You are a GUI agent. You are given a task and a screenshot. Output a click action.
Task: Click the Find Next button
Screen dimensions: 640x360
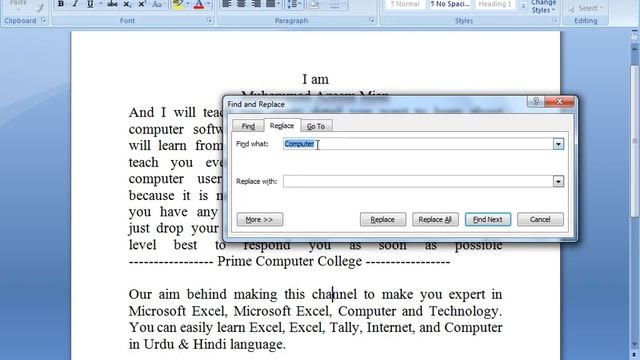(x=488, y=220)
